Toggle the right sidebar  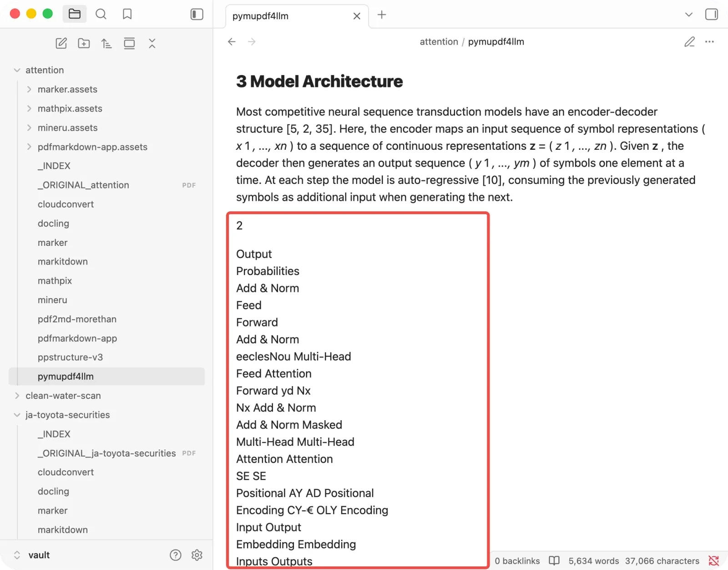[x=712, y=14]
